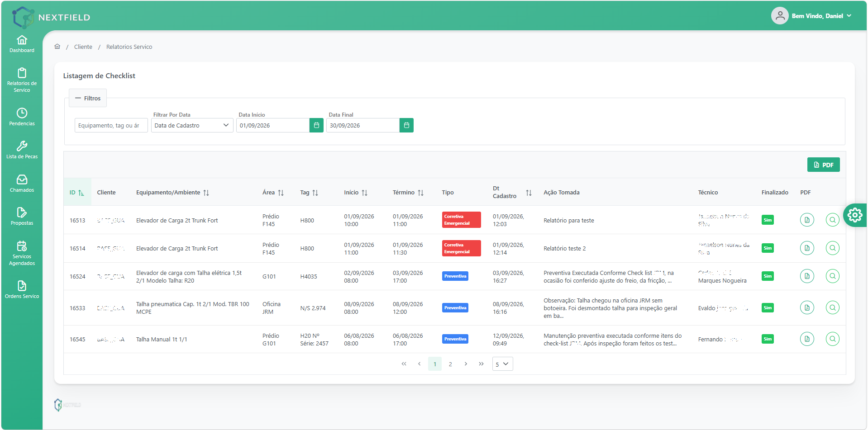Sort by the Término column
868x430 pixels.
coord(420,193)
